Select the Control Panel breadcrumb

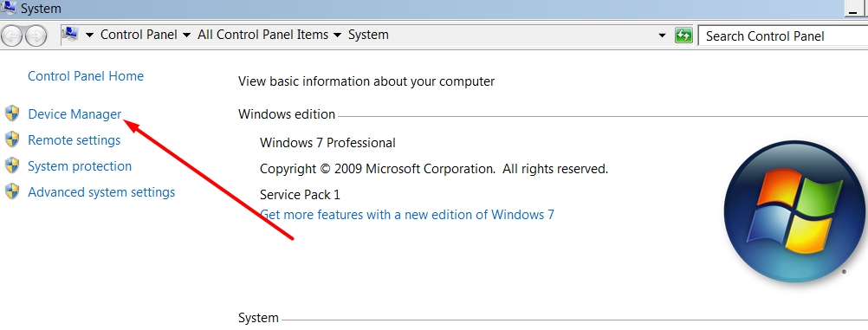(x=139, y=35)
